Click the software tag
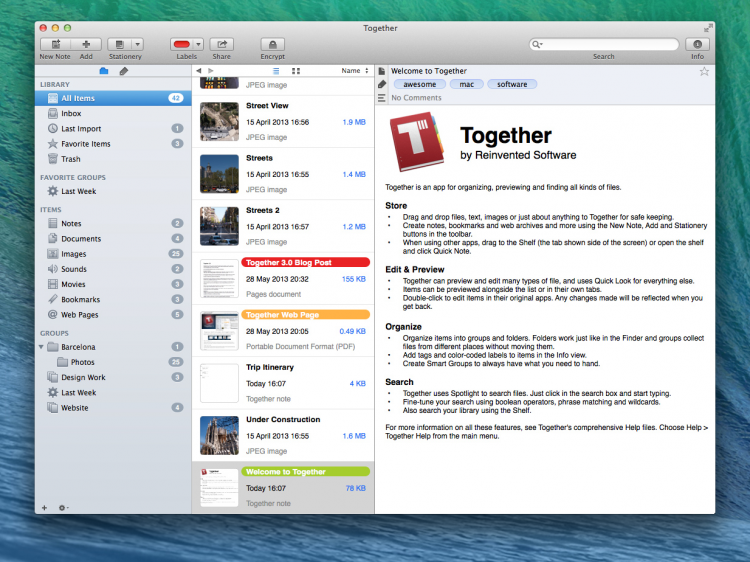 pos(512,84)
